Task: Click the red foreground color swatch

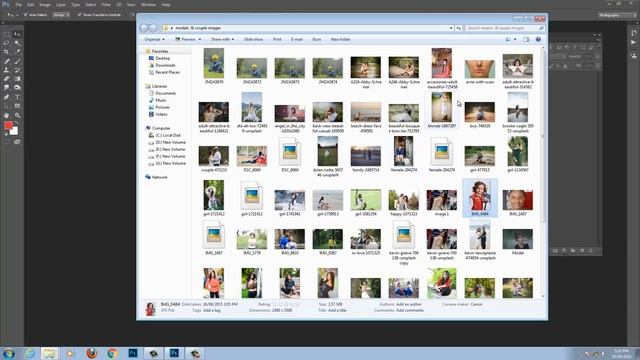Action: click(8, 126)
